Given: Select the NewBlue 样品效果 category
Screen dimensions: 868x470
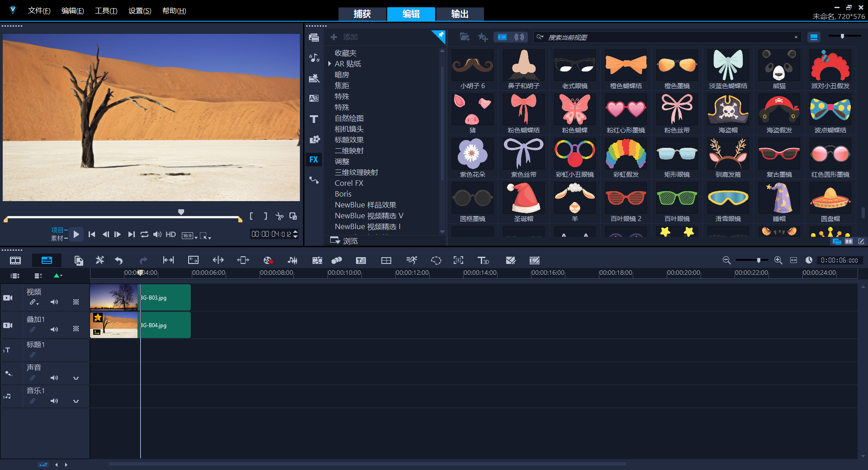Looking at the screenshot, I should click(365, 205).
